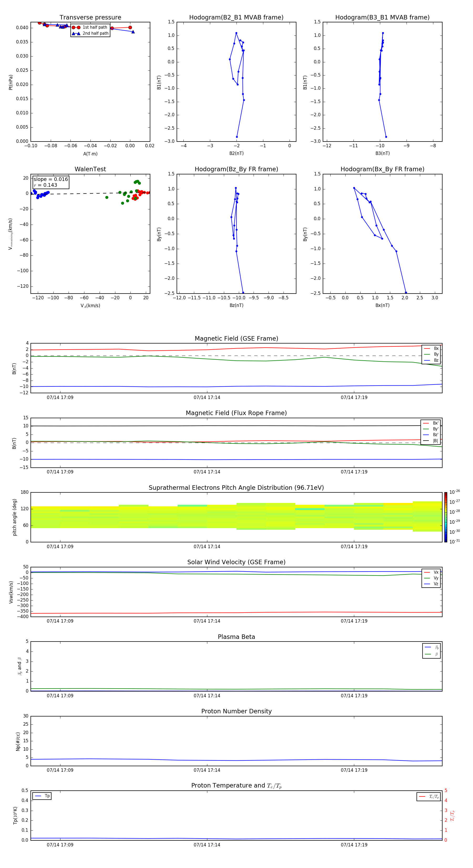
Task: Click the lowest data point in B2_B1 hodogram
Action: coord(237,137)
